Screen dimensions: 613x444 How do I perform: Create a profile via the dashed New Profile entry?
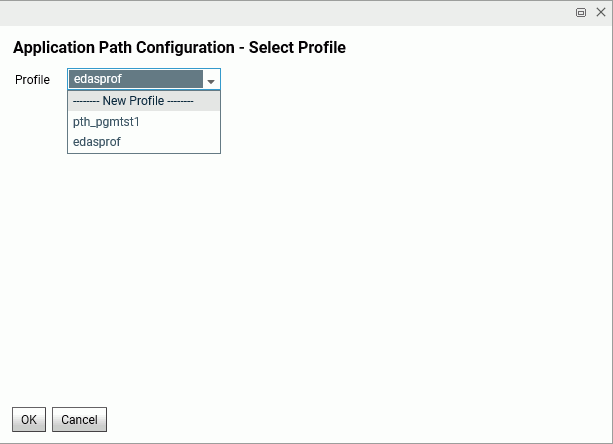(133, 101)
